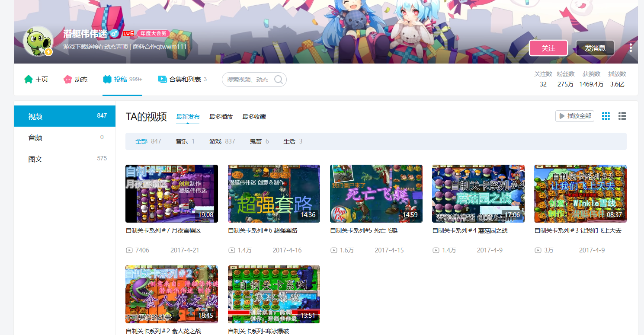The image size is (644, 335).
Task: Click the search magnifier icon
Action: (x=279, y=80)
